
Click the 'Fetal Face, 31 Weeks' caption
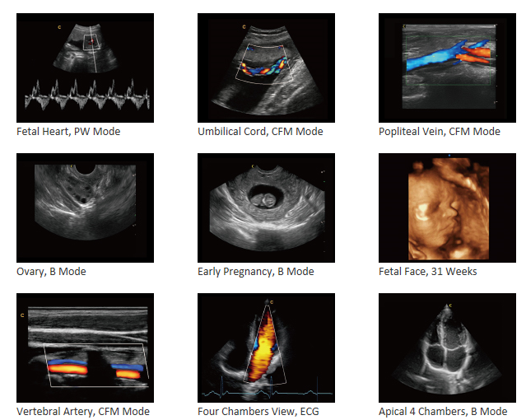click(x=428, y=272)
